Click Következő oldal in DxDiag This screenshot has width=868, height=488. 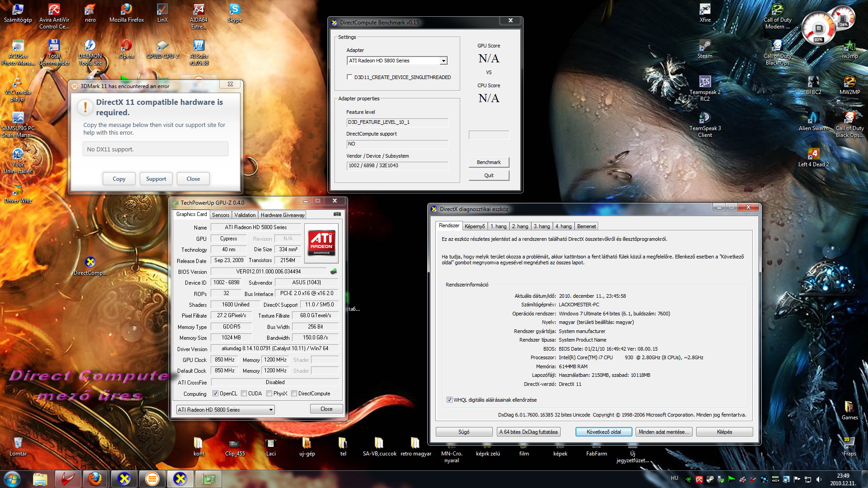click(604, 432)
